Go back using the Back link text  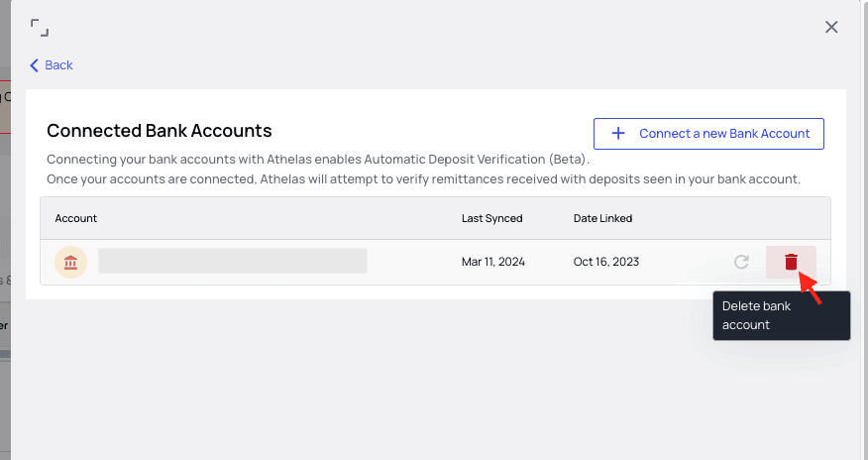pos(59,65)
